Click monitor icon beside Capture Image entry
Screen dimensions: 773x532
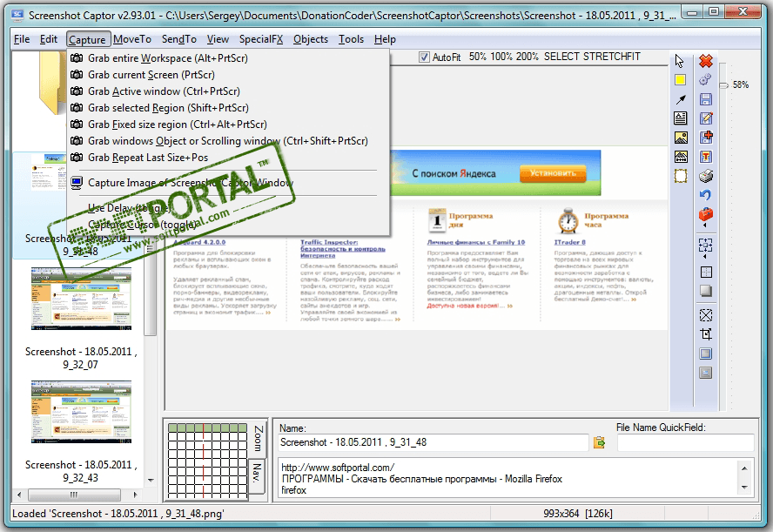coord(77,183)
